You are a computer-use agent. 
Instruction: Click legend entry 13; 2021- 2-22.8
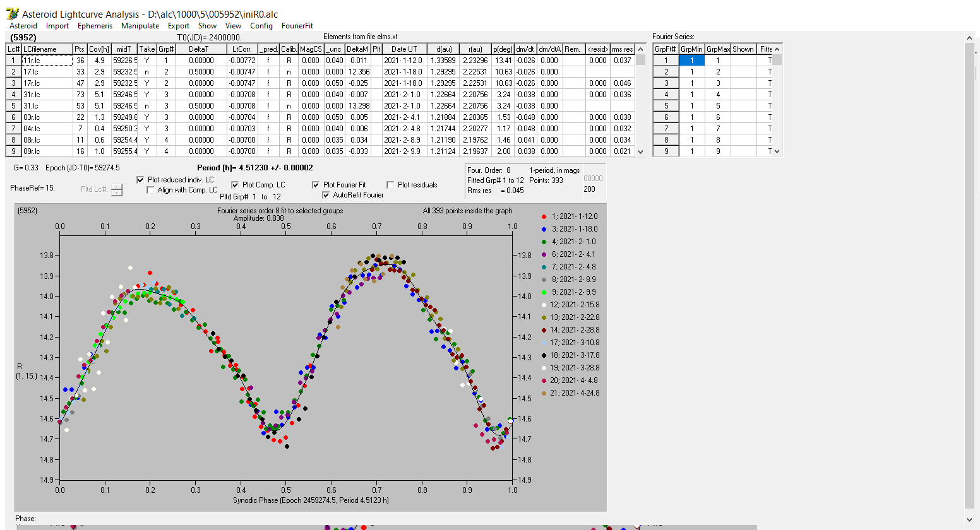[x=570, y=317]
